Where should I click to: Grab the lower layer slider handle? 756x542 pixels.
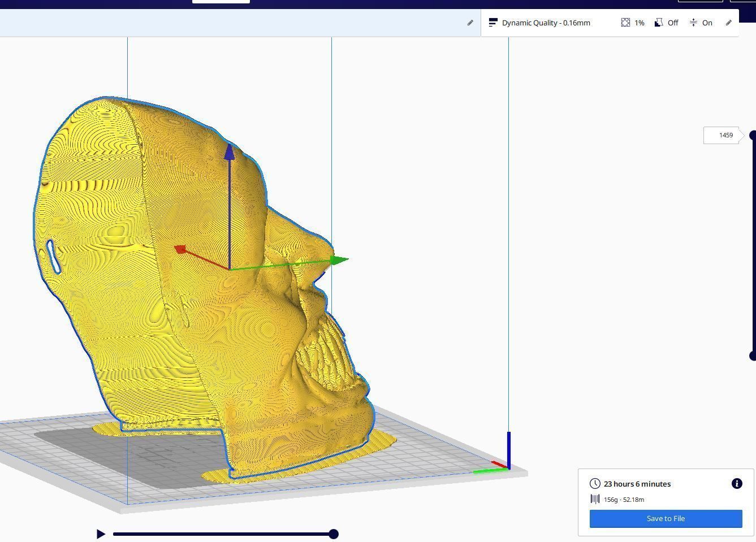[753, 355]
